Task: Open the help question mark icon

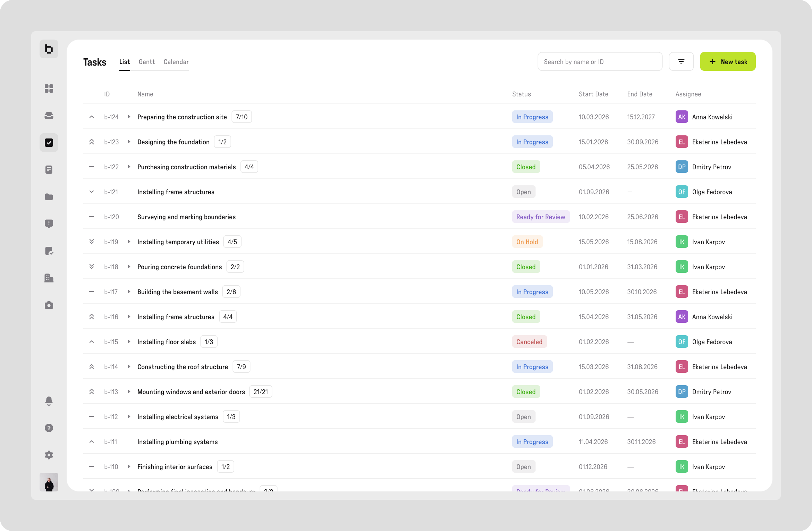Action: 49,428
